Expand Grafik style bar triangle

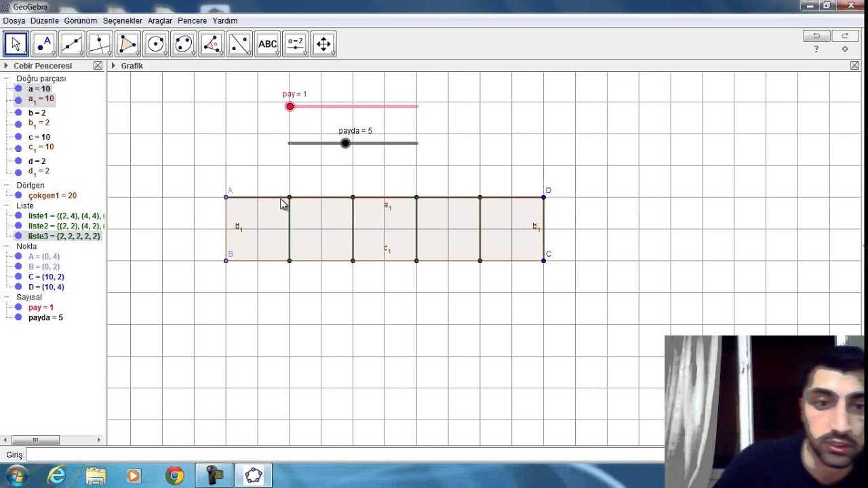pyautogui.click(x=114, y=66)
